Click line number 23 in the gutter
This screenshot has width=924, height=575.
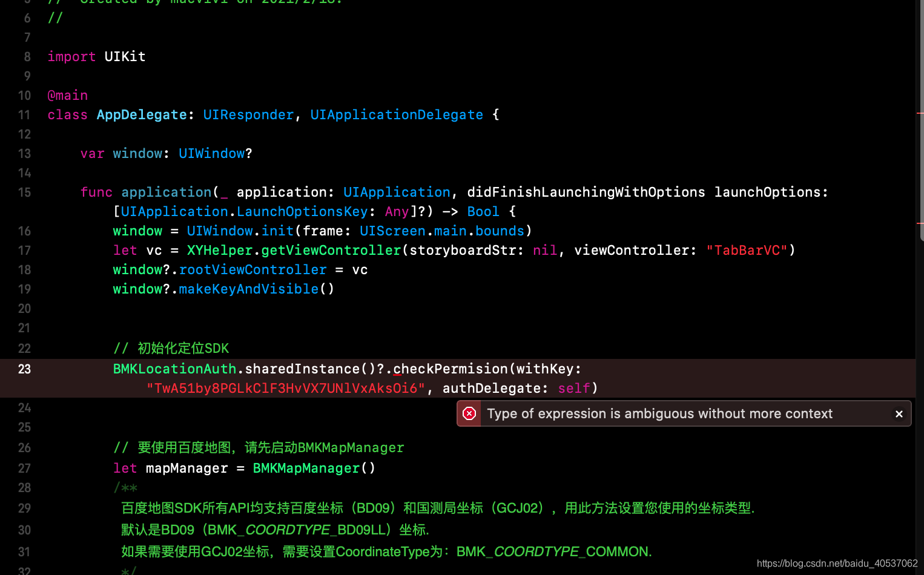coord(24,369)
